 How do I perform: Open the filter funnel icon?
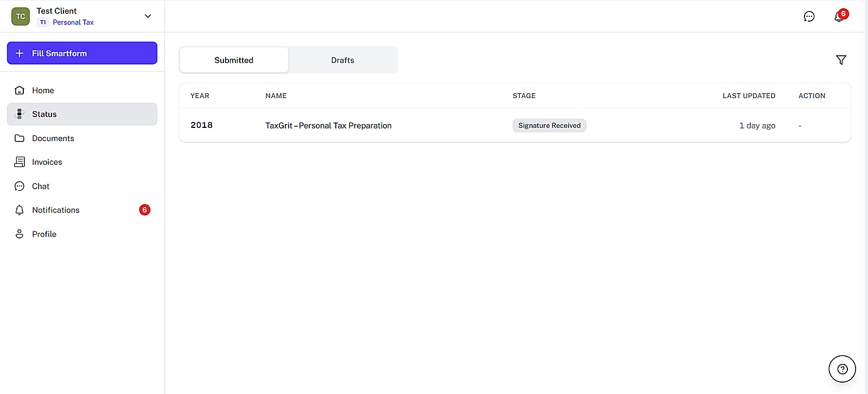(841, 60)
